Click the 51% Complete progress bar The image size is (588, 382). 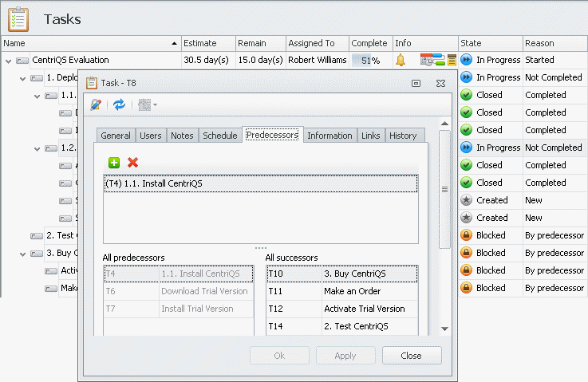click(370, 60)
